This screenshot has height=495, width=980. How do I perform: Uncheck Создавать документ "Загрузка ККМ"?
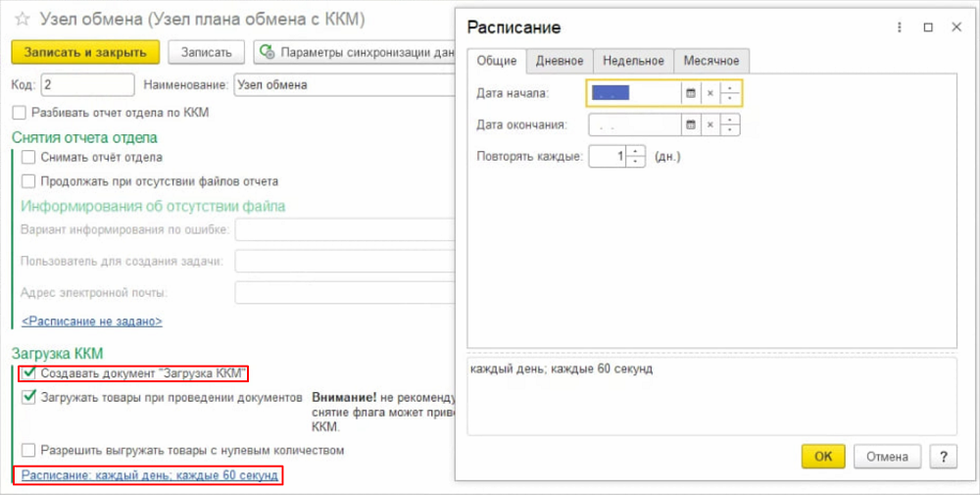(x=29, y=373)
